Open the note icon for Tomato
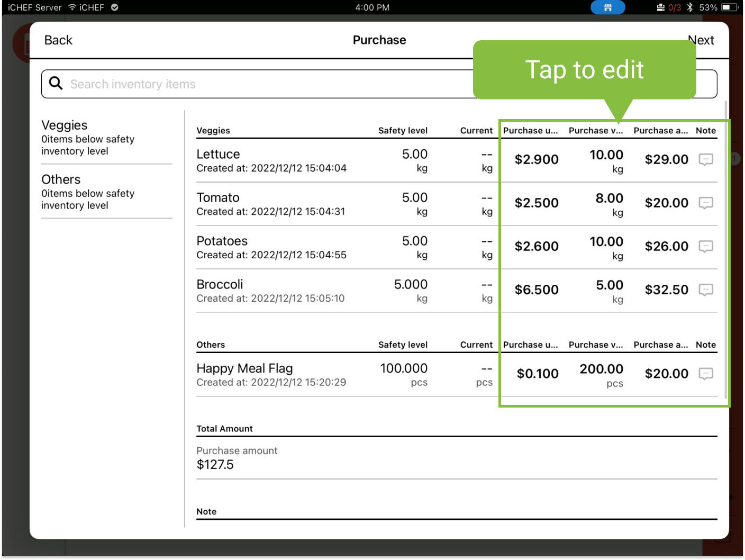Viewport: 745px width, 560px height. pyautogui.click(x=706, y=203)
